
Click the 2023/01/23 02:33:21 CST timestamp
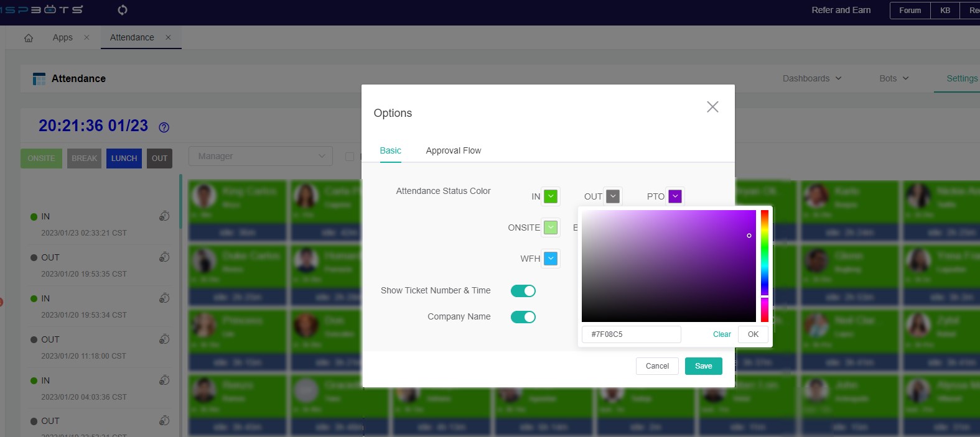tap(84, 233)
